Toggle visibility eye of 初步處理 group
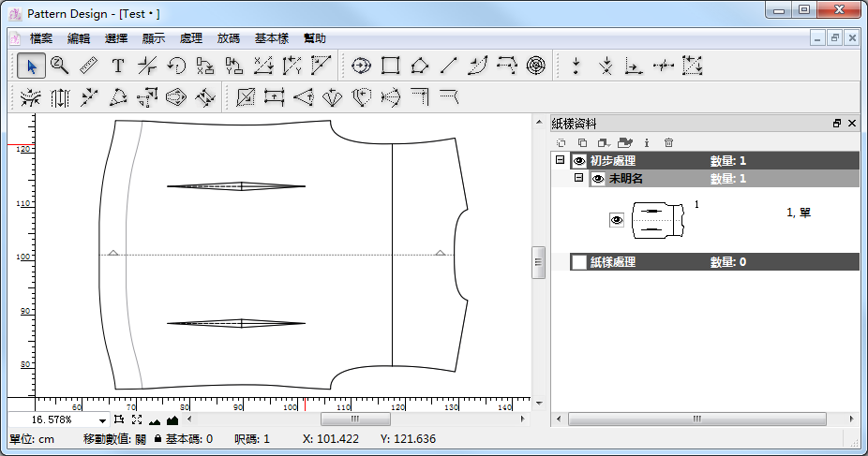Viewport: 868px width, 456px height. click(x=579, y=161)
